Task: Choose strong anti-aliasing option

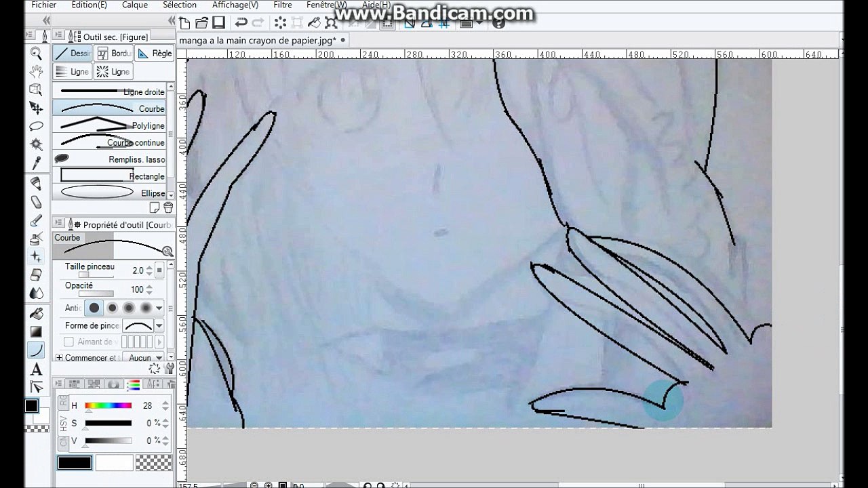Action: (x=146, y=308)
